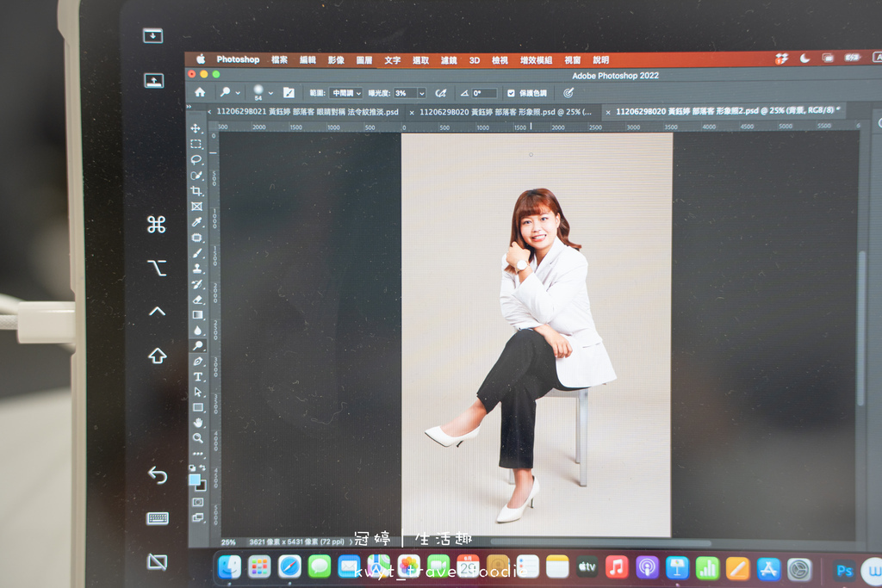Screen dimensions: 882x588
Task: Select the Move tool
Action: coord(196,128)
